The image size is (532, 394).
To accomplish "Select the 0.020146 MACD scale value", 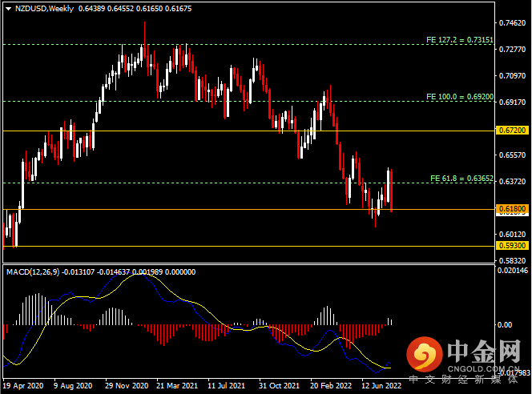I will 513,271.
